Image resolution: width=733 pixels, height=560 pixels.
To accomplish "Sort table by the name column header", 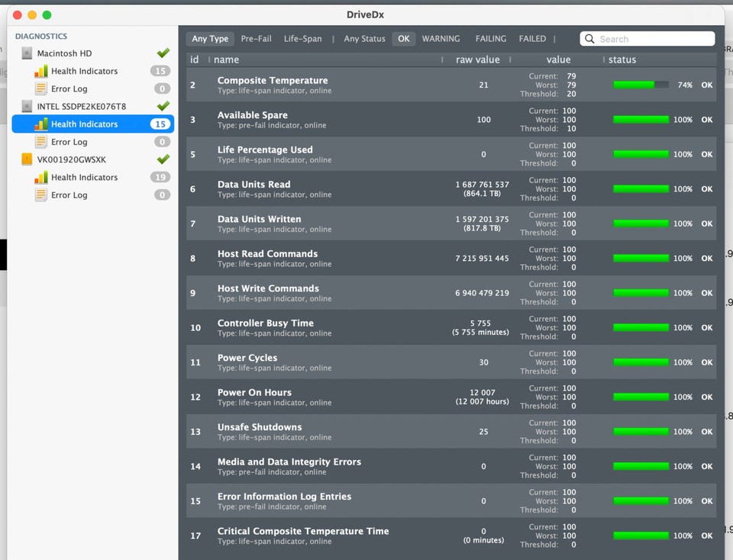I will click(x=226, y=60).
